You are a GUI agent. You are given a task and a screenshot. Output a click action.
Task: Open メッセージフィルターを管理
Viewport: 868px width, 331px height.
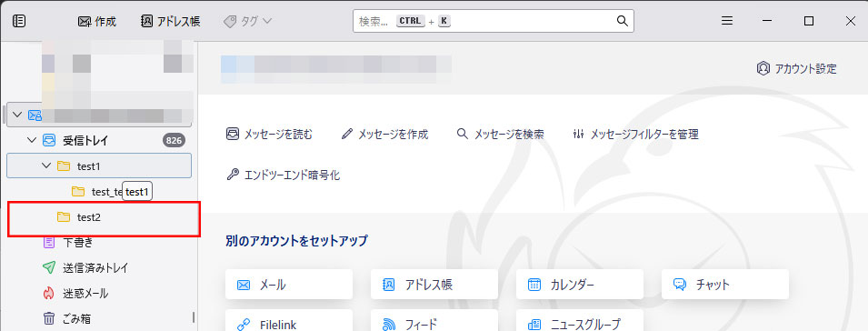[636, 134]
